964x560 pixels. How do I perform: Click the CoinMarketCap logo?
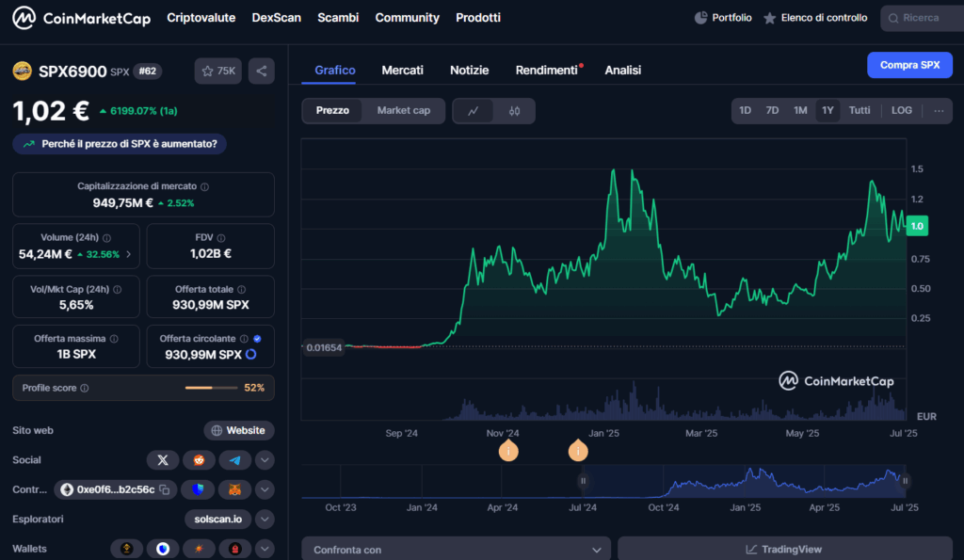coord(82,18)
